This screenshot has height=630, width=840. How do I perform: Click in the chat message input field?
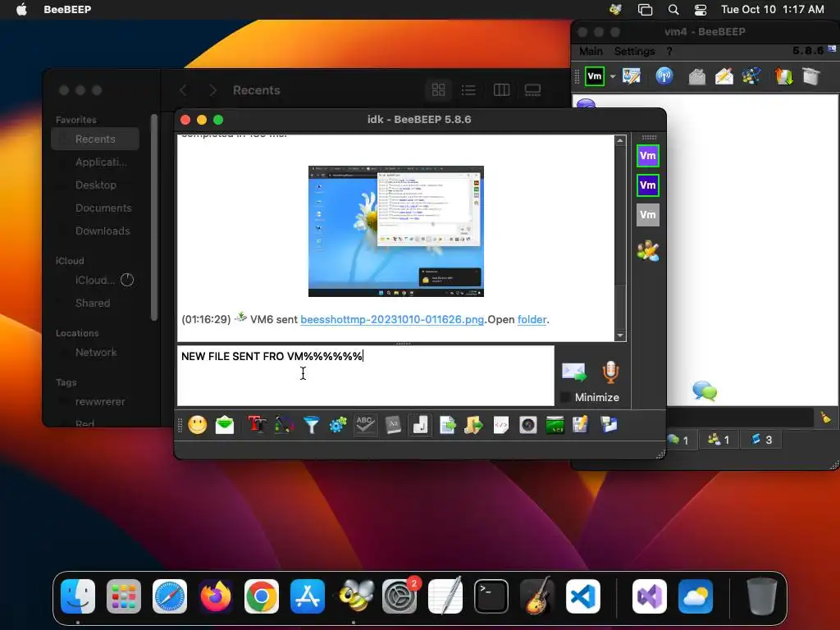tap(366, 376)
